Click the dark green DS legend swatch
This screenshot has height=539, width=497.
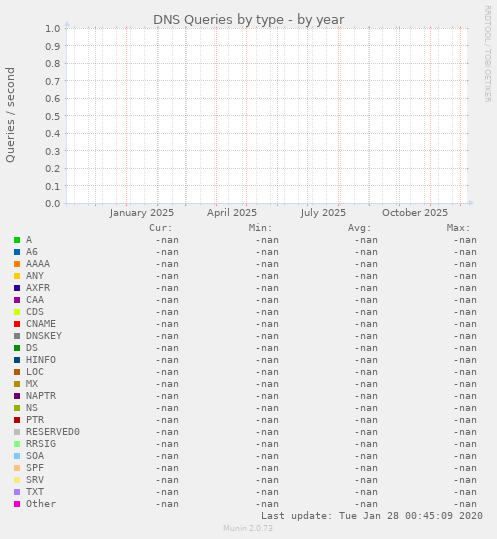coord(17,348)
